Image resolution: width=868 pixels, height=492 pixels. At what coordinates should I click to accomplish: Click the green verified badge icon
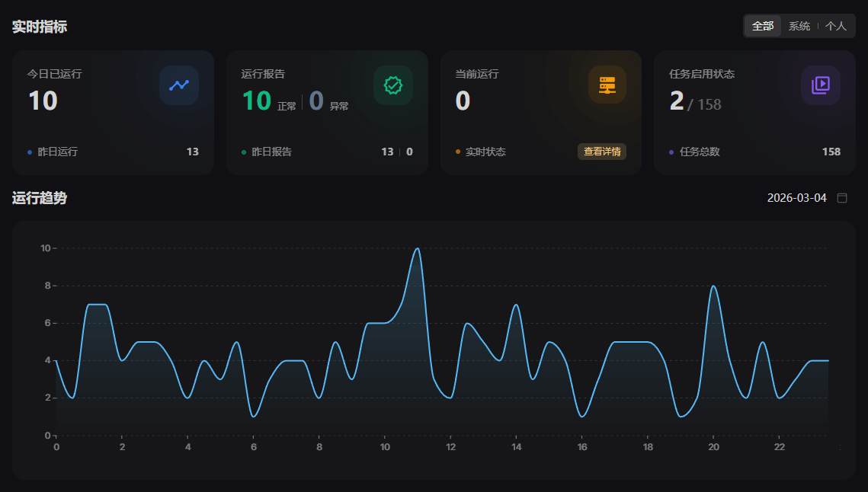[x=393, y=85]
